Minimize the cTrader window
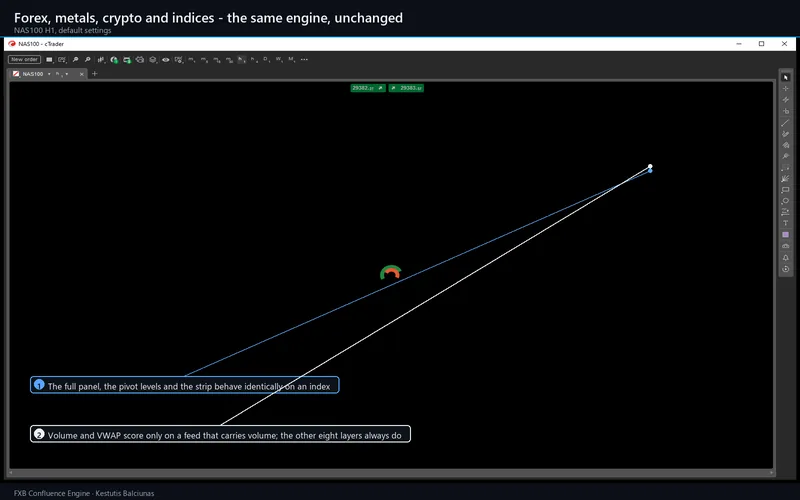The width and height of the screenshot is (800, 500). coord(739,44)
